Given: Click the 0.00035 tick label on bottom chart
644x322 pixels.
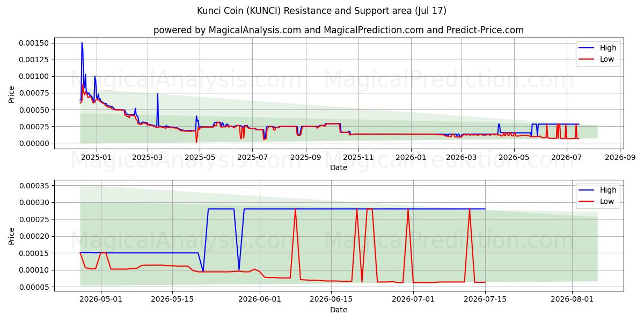Looking at the screenshot, I should coord(34,186).
